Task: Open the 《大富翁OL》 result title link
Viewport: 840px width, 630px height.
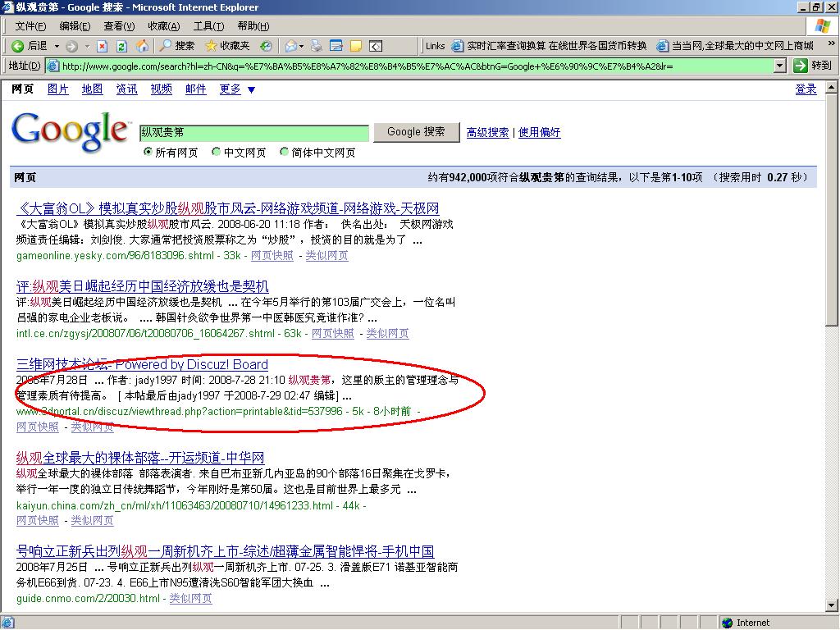Action: click(228, 208)
